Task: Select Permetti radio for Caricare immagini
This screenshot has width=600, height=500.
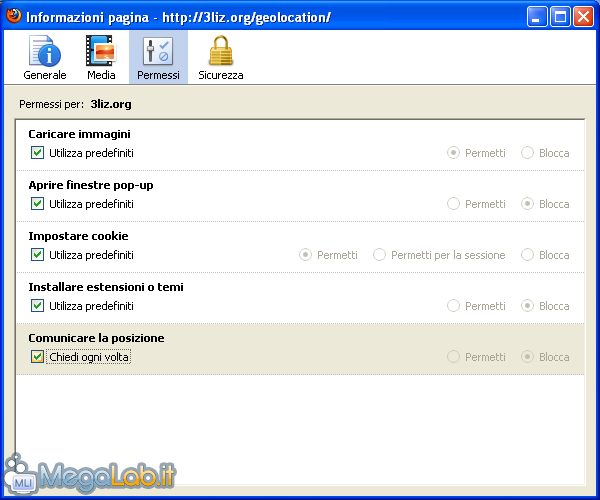Action: (453, 153)
